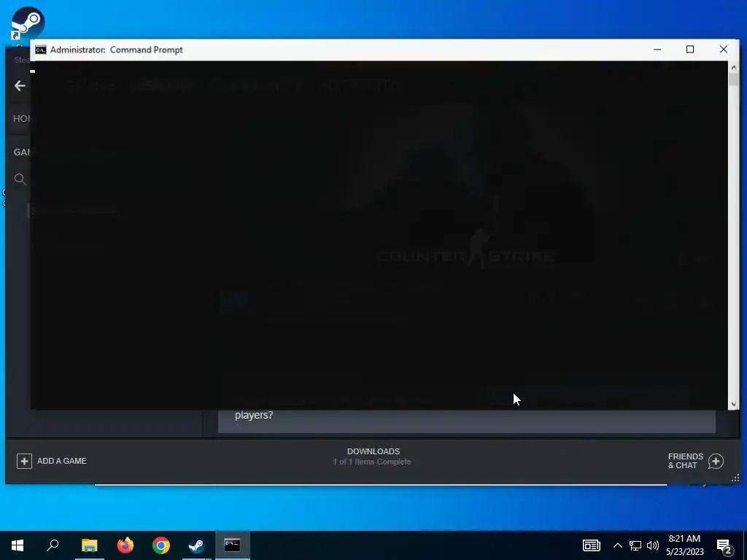Viewport: 747px width, 560px height.
Task: Click the Steam back arrow
Action: point(20,86)
